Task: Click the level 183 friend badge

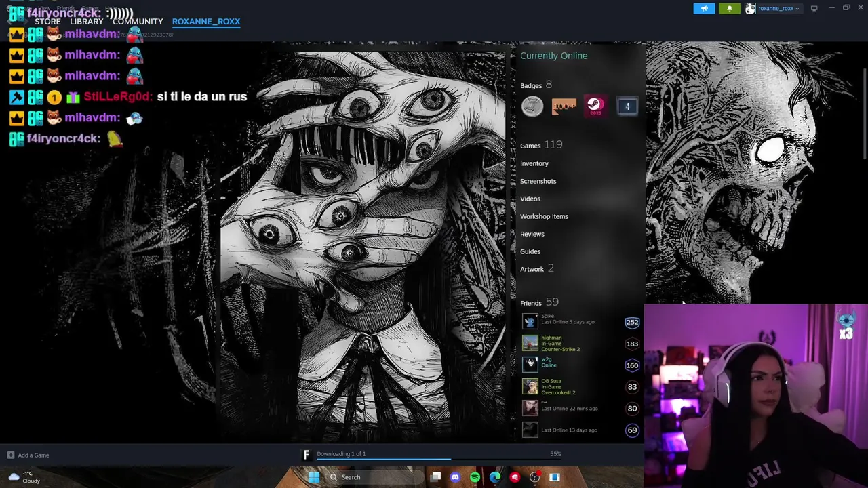Action: click(x=632, y=344)
